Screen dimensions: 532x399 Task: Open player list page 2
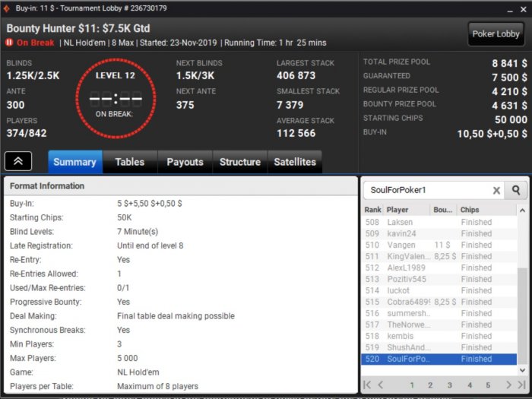(x=430, y=385)
